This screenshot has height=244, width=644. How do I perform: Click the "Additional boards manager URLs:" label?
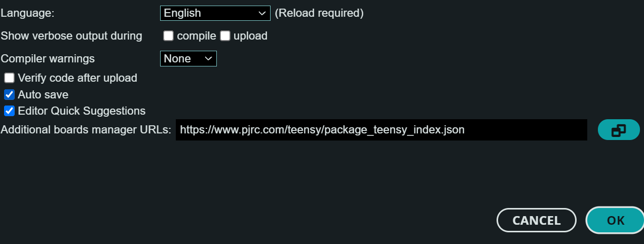click(x=86, y=130)
